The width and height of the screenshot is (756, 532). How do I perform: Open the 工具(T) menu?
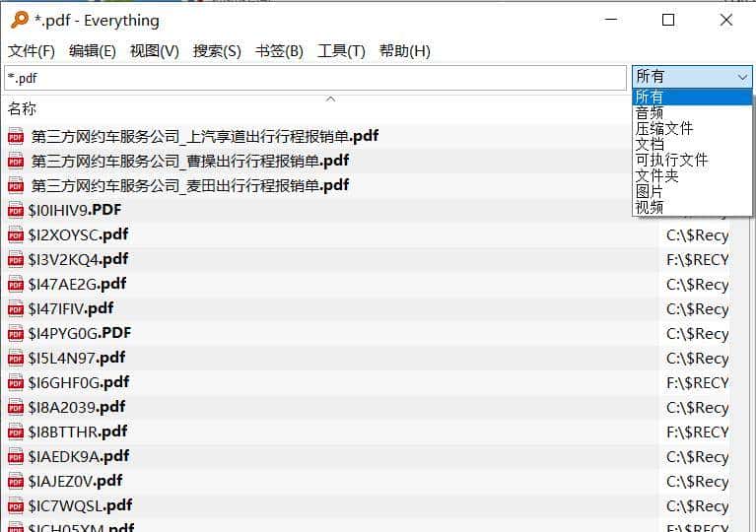click(x=341, y=50)
